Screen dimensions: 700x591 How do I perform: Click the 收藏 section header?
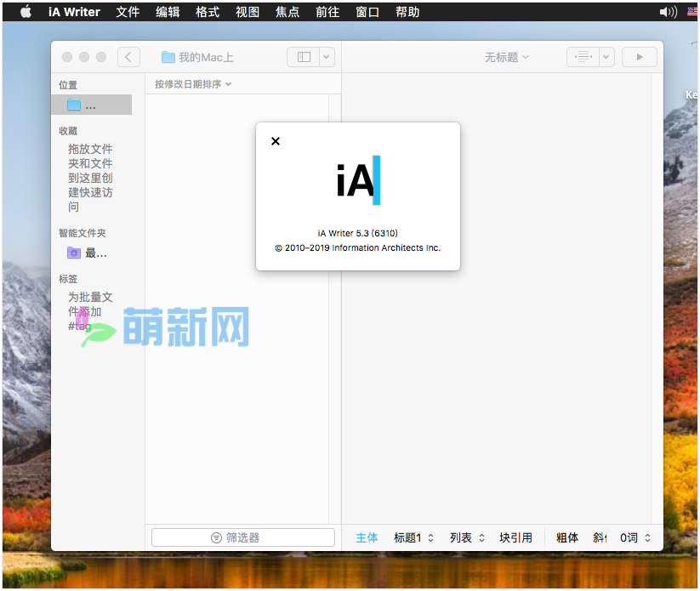(x=68, y=131)
